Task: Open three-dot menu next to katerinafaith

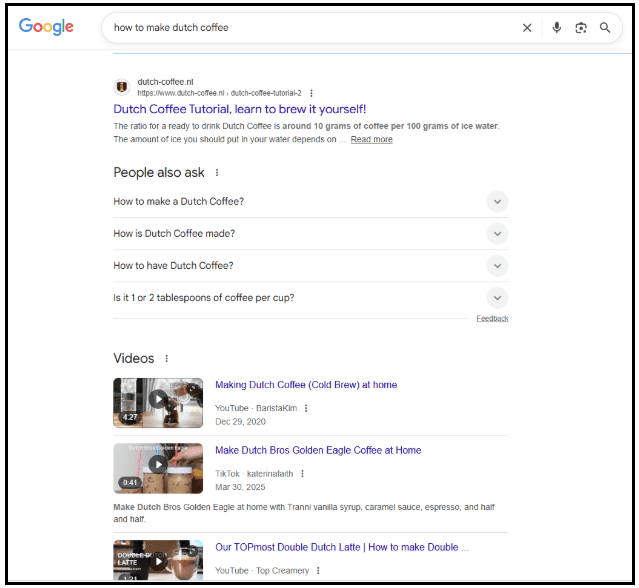Action: pos(302,473)
